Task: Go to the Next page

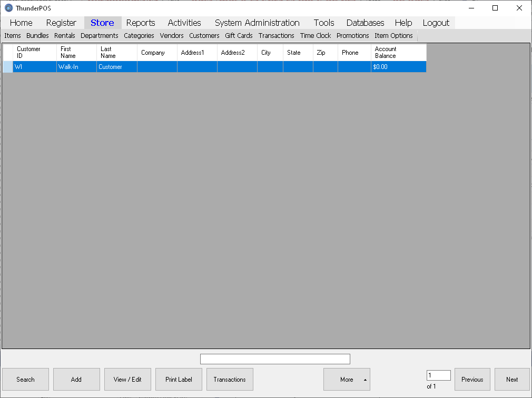Action: [x=512, y=379]
